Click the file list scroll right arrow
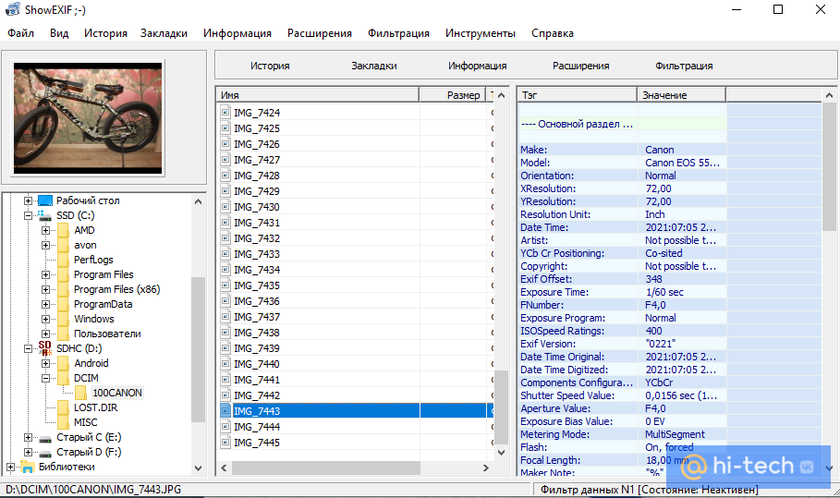840x498 pixels. tap(485, 467)
